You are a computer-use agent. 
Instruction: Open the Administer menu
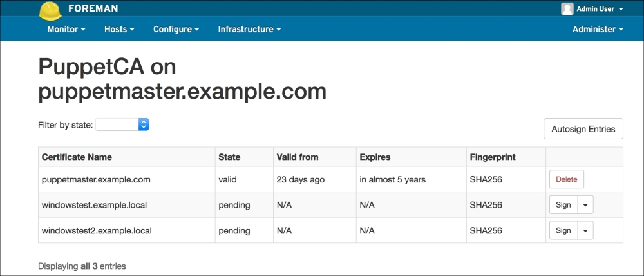pos(598,29)
